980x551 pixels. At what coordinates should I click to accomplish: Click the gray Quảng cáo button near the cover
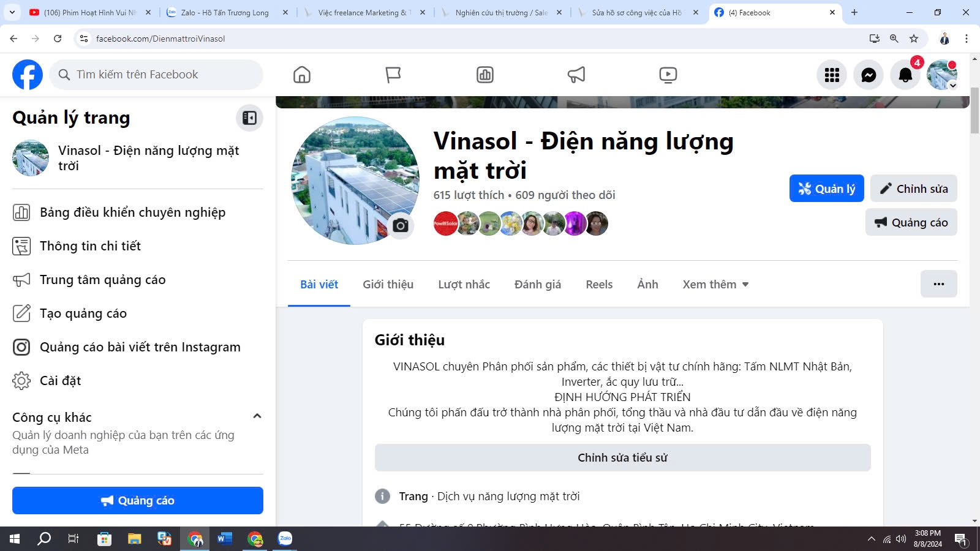pos(911,222)
